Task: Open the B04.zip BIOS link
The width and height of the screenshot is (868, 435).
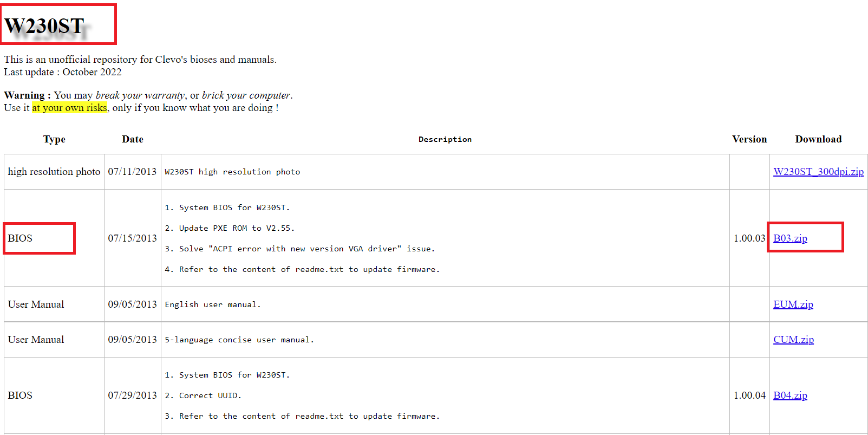Action: (x=790, y=395)
